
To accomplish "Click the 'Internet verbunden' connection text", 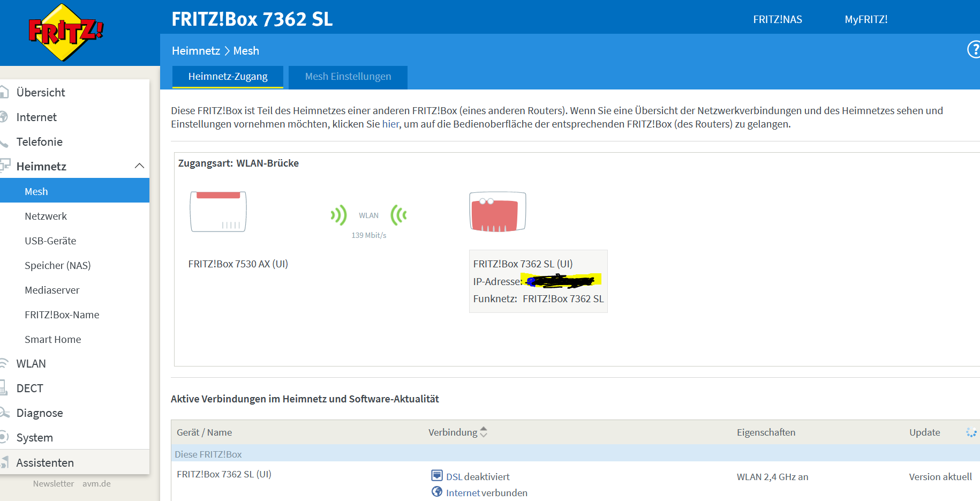I will (x=487, y=492).
